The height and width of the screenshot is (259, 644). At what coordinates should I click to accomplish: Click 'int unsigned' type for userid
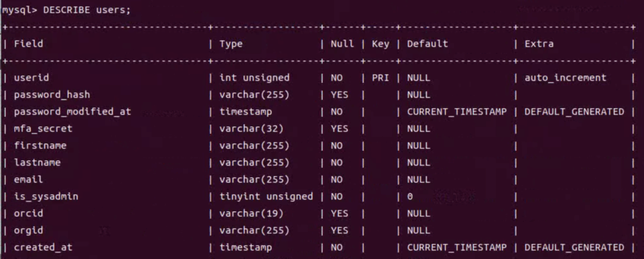254,77
